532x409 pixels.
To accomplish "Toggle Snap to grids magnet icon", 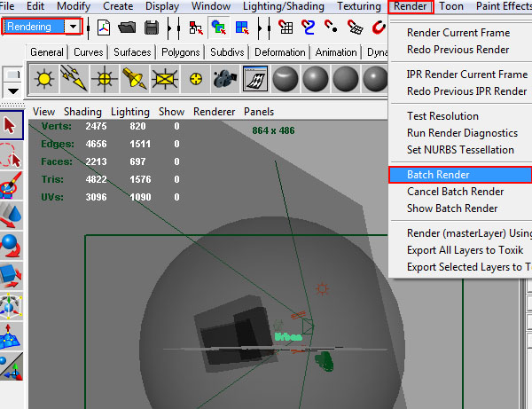I will 286,28.
